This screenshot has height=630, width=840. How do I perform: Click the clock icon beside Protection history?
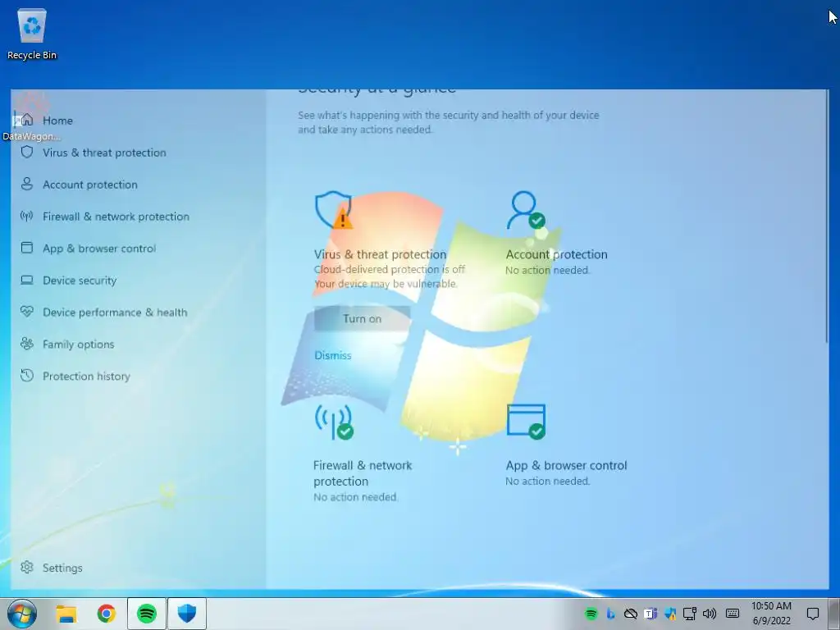tap(27, 376)
